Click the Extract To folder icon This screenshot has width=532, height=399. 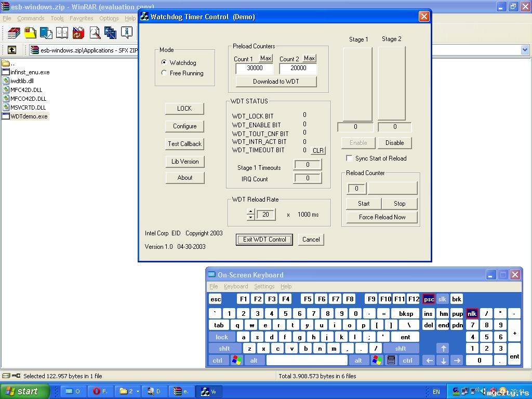coord(30,33)
